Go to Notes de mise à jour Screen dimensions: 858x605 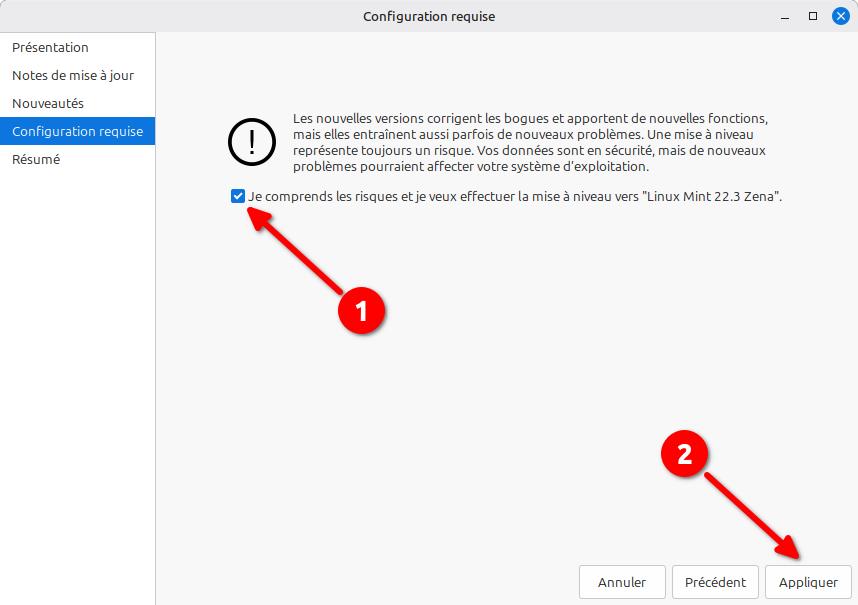coord(73,75)
